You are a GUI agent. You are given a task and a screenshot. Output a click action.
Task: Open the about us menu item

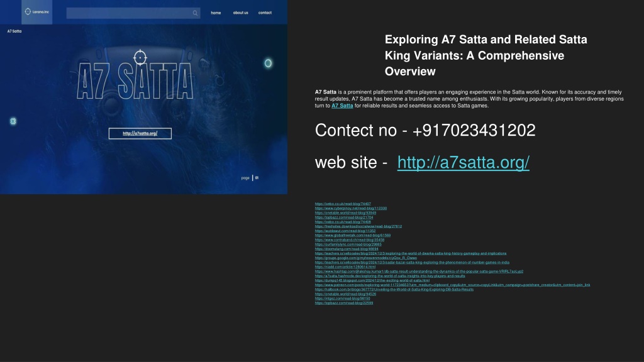tap(241, 13)
